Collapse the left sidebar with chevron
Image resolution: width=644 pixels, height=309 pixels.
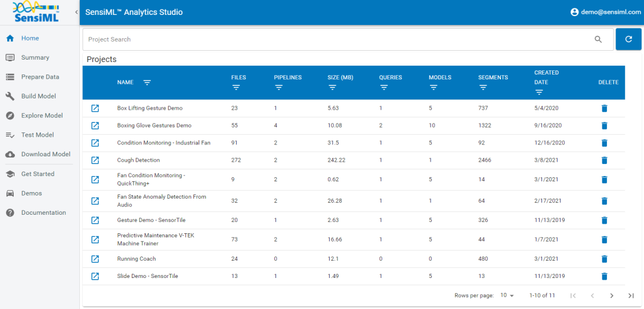pos(76,12)
